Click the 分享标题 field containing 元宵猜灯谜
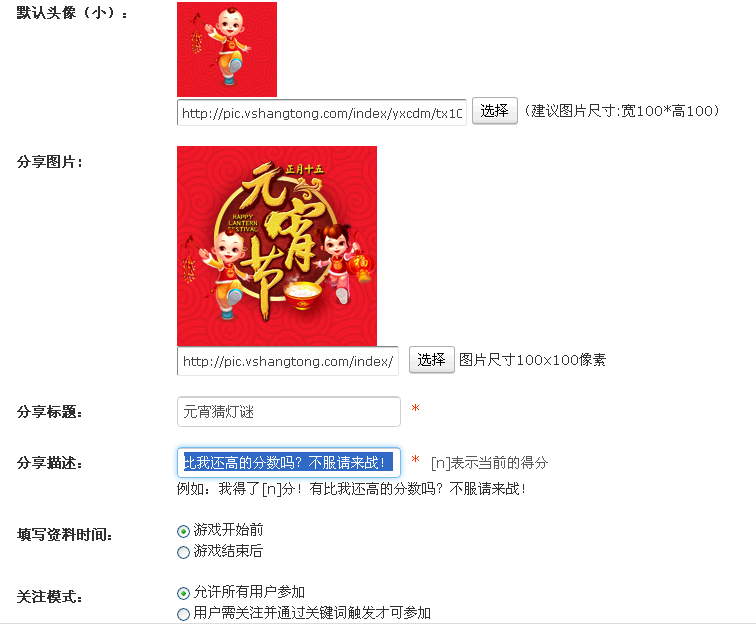The width and height of the screenshot is (756, 625). tap(289, 412)
